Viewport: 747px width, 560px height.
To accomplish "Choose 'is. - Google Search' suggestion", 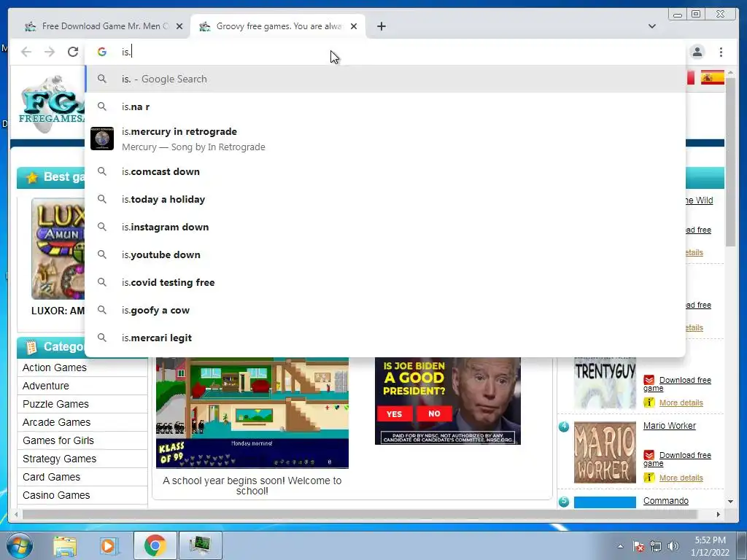I will [386, 79].
